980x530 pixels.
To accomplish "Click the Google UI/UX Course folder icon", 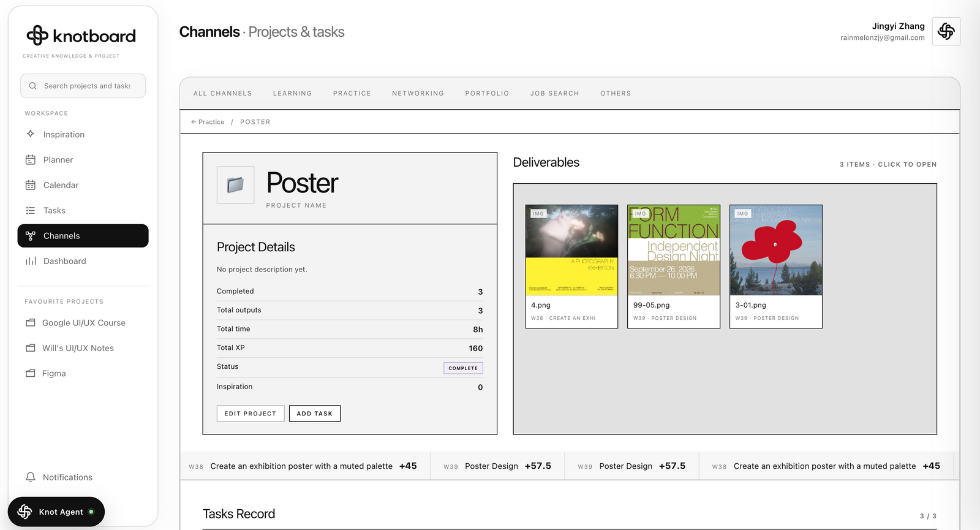I will click(31, 322).
